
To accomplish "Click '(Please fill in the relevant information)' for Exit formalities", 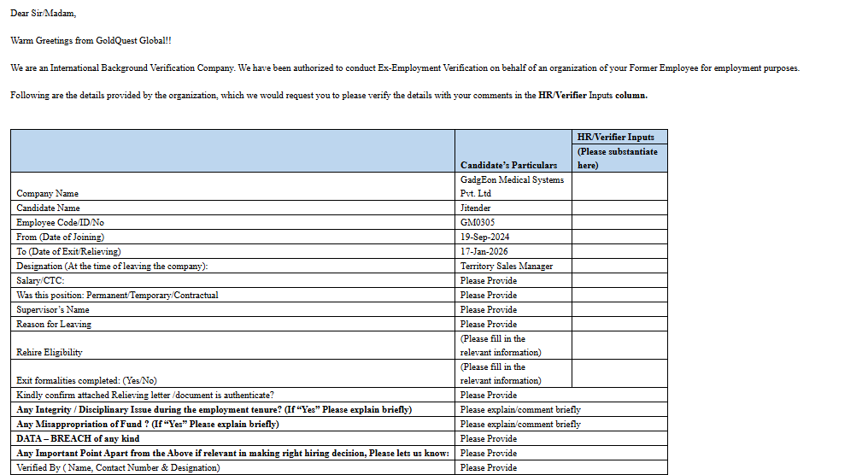I will coord(501,373).
